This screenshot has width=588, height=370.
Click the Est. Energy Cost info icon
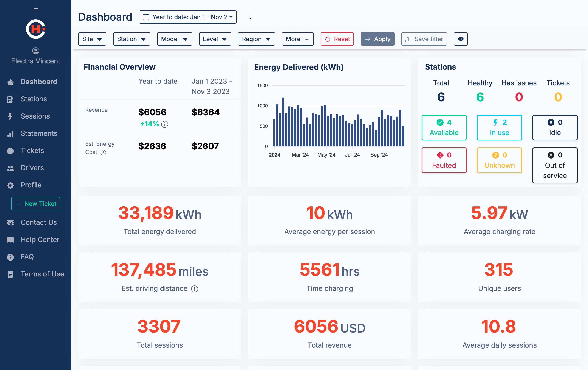point(103,153)
